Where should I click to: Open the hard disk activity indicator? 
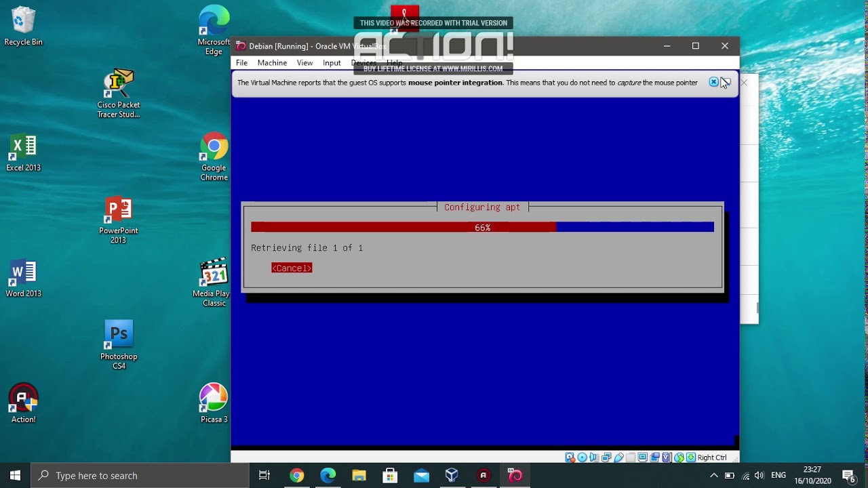(570, 457)
